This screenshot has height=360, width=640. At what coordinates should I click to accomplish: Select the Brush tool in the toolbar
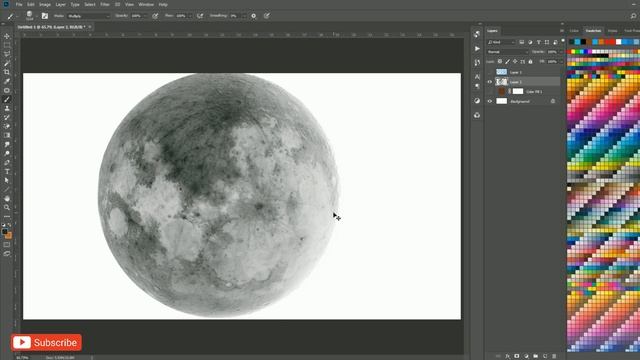[x=7, y=99]
